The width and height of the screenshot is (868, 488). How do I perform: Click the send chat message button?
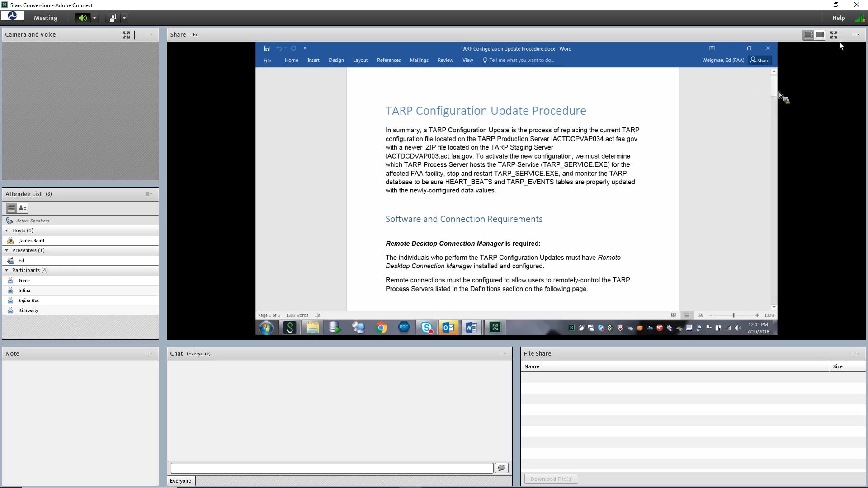point(501,468)
